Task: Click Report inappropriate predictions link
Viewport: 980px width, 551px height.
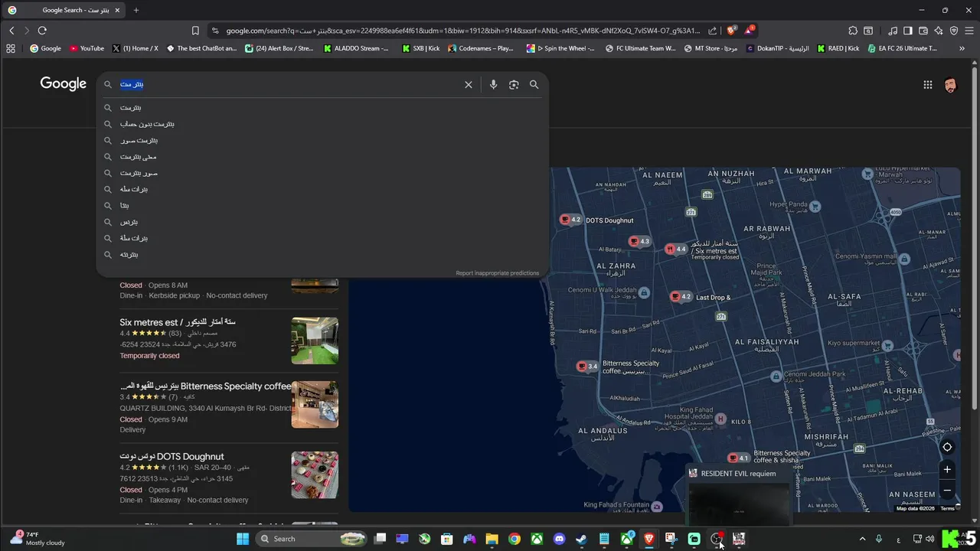Action: pyautogui.click(x=497, y=273)
